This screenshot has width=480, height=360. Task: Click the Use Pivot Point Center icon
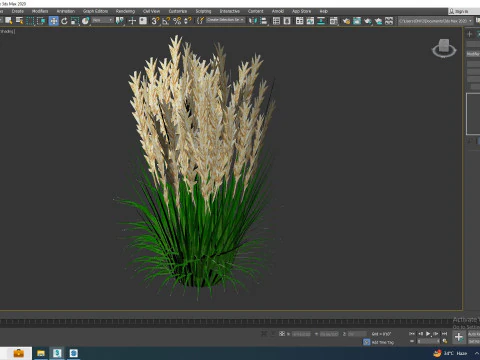click(119, 21)
